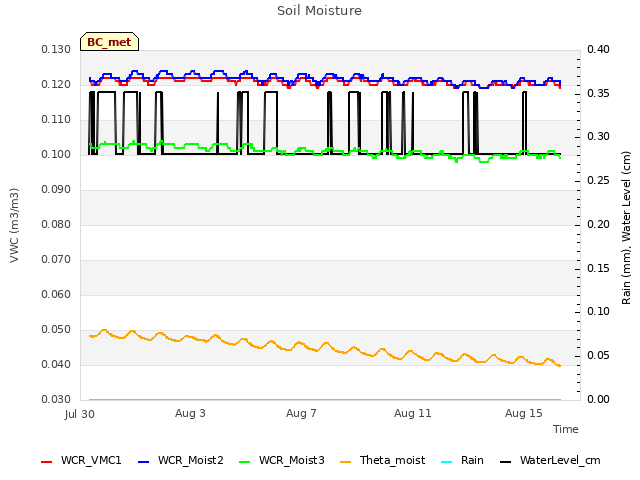Click the orange Theta_moist legend swatch
This screenshot has height=480, width=640.
[345, 462]
